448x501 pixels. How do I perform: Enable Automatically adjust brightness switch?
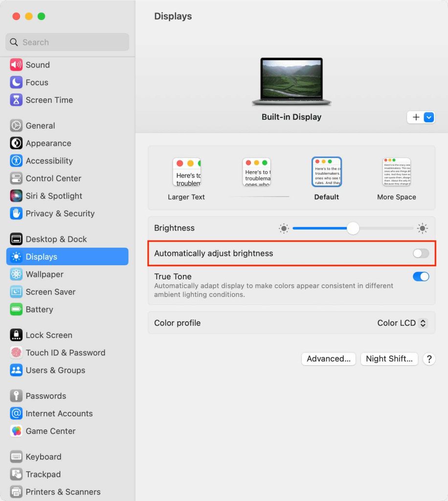pyautogui.click(x=421, y=253)
